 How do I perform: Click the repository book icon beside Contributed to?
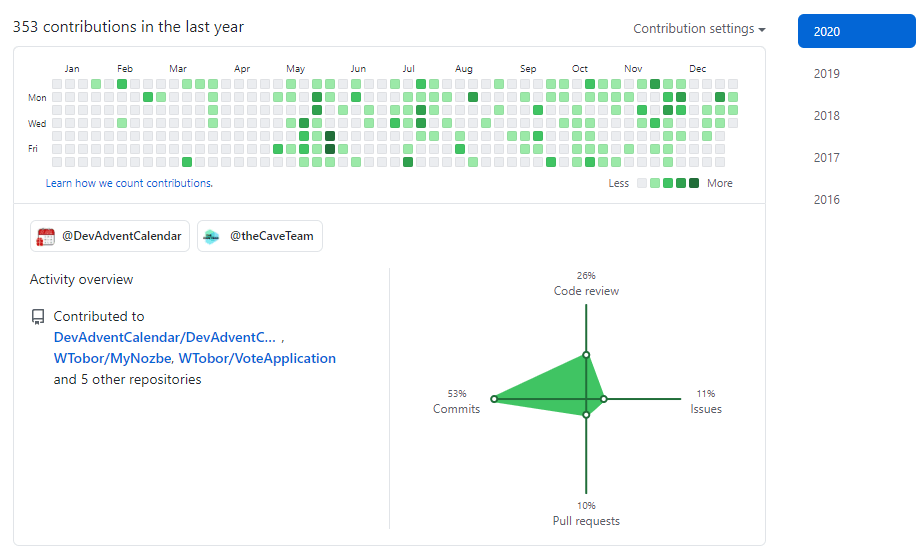point(38,317)
